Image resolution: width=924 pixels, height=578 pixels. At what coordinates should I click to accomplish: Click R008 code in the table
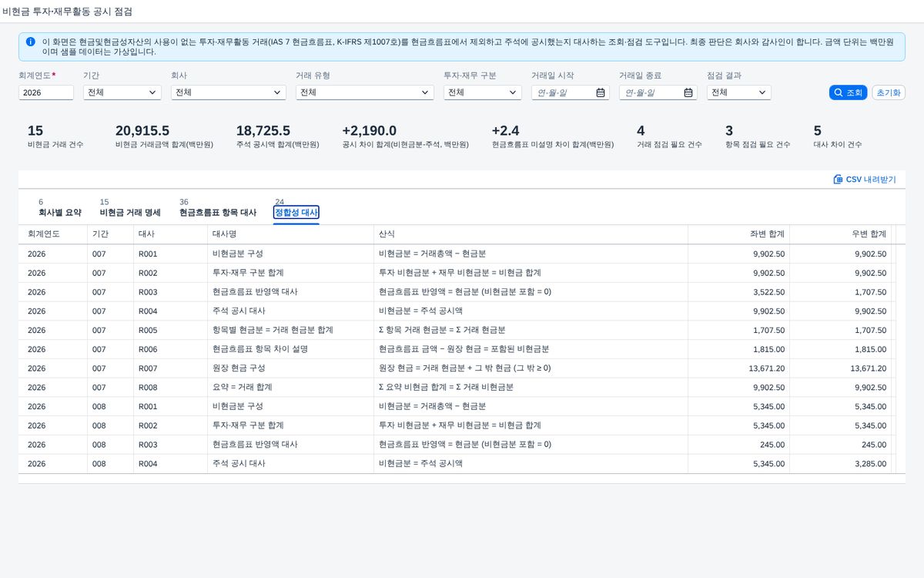click(x=148, y=388)
